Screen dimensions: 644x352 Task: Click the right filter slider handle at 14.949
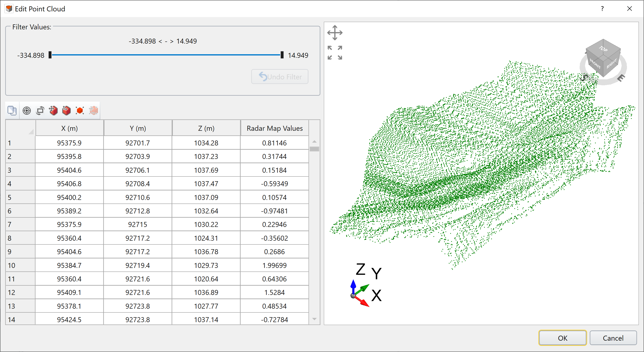282,55
